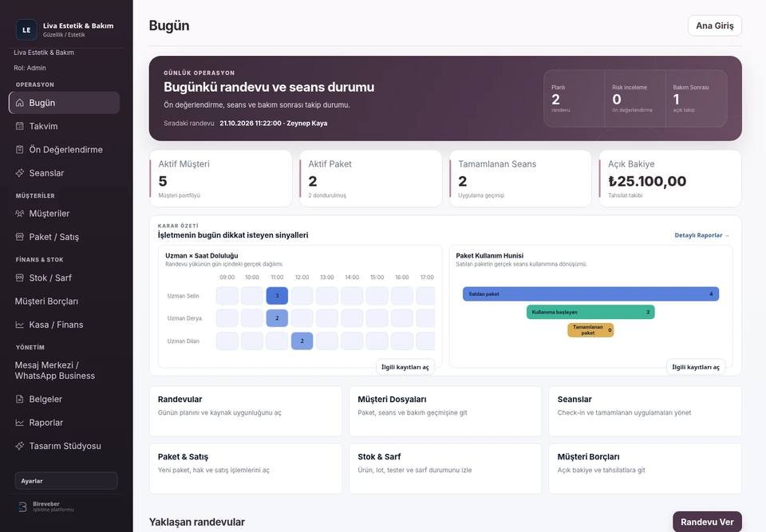766x532 pixels.
Task: Click the Aktif Paket stat card
Action: [370, 179]
